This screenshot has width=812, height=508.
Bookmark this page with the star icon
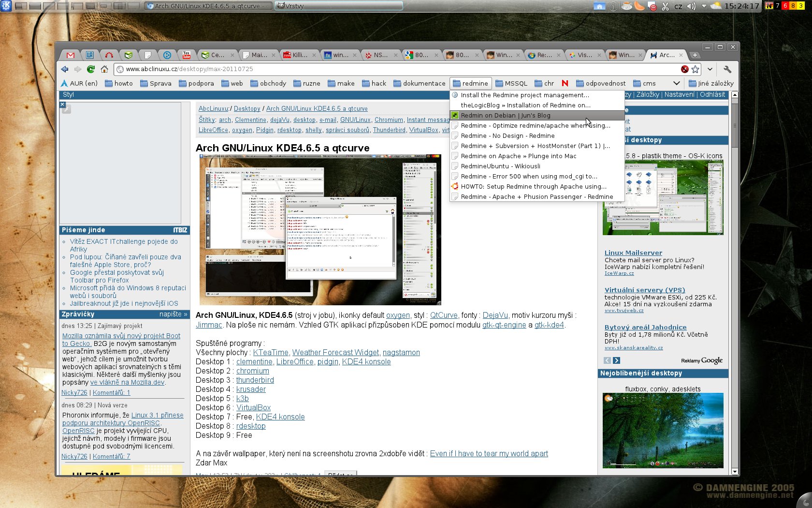[696, 69]
